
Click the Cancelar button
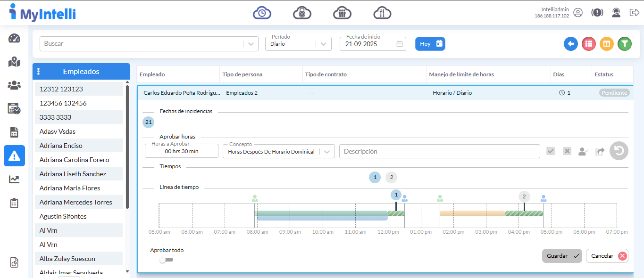(x=607, y=256)
